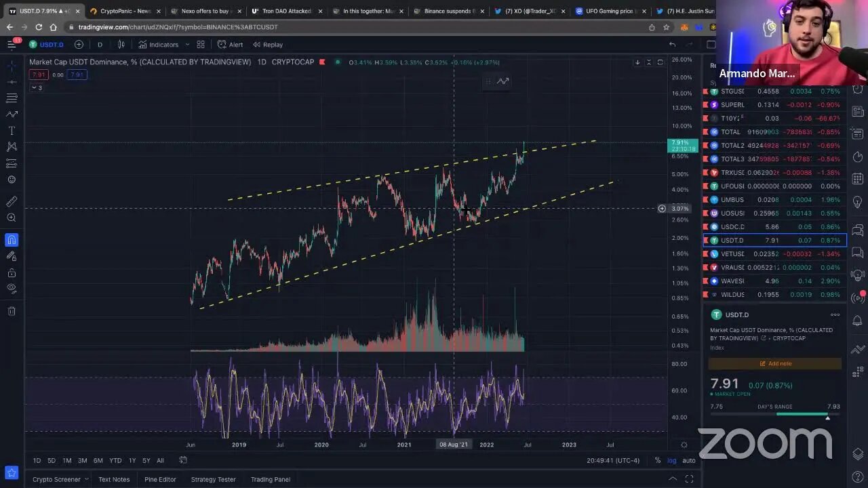
Task: Select the 1D time range
Action: 37,461
